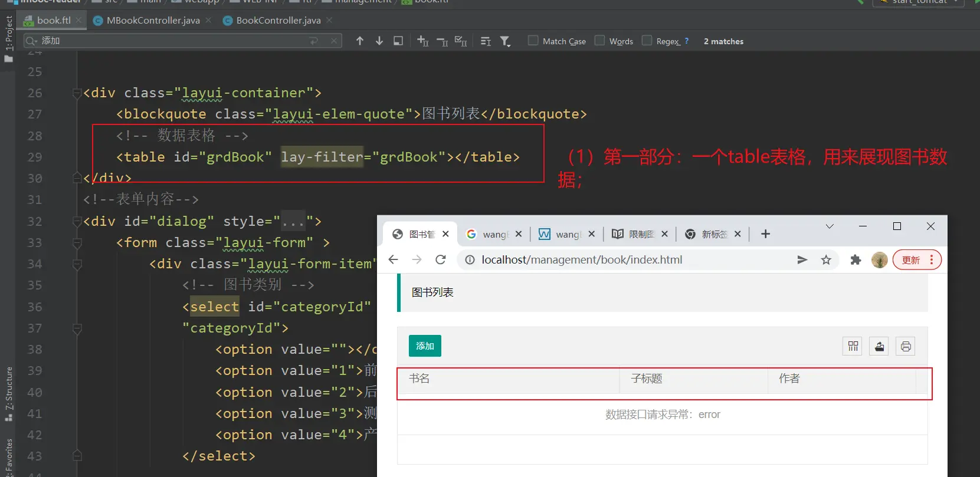Enable the Match Case checkbox

[x=533, y=41]
